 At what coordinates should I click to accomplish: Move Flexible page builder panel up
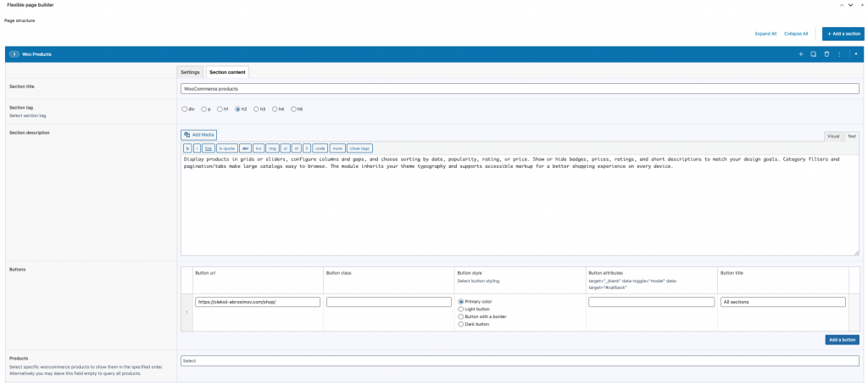[843, 4]
